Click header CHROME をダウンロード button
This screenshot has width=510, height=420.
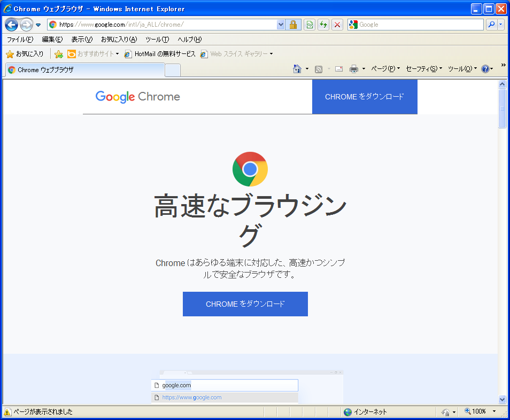(365, 97)
